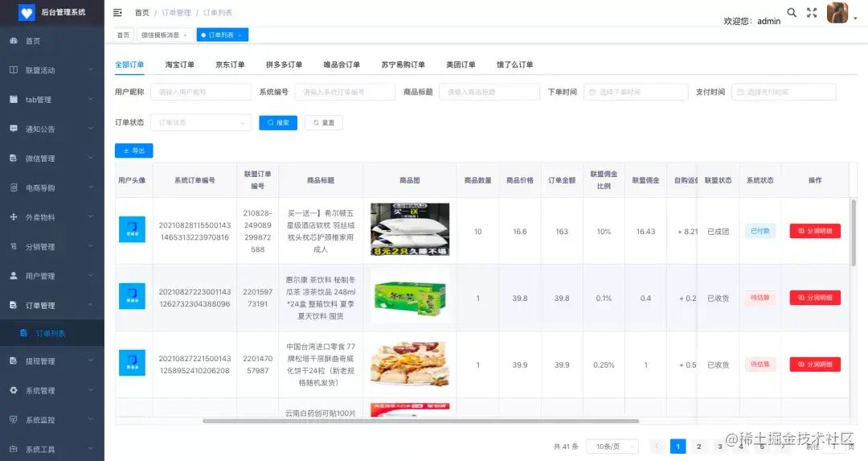868x461 pixels.
Task: Click the table vertical scrollbar
Action: click(854, 233)
